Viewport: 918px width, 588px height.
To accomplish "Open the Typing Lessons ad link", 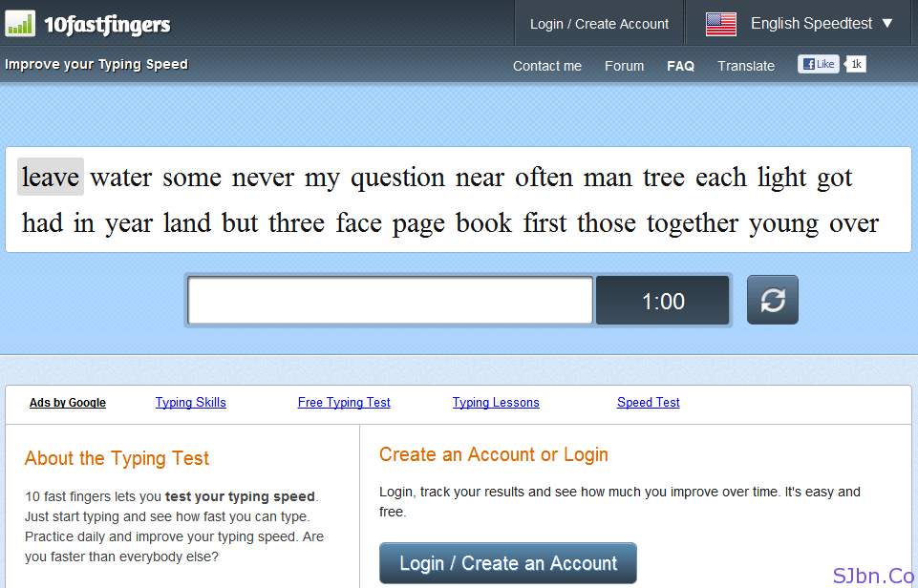I will pyautogui.click(x=496, y=403).
